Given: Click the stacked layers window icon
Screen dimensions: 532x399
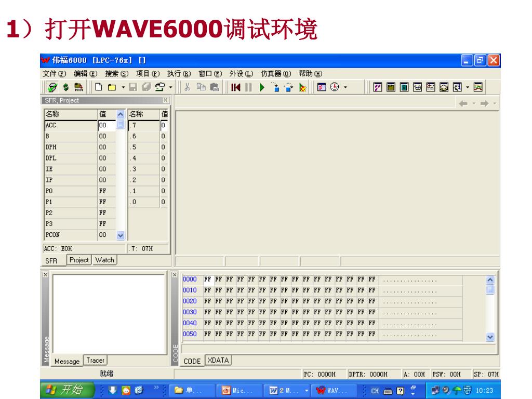Looking at the screenshot, I should click(x=444, y=87).
